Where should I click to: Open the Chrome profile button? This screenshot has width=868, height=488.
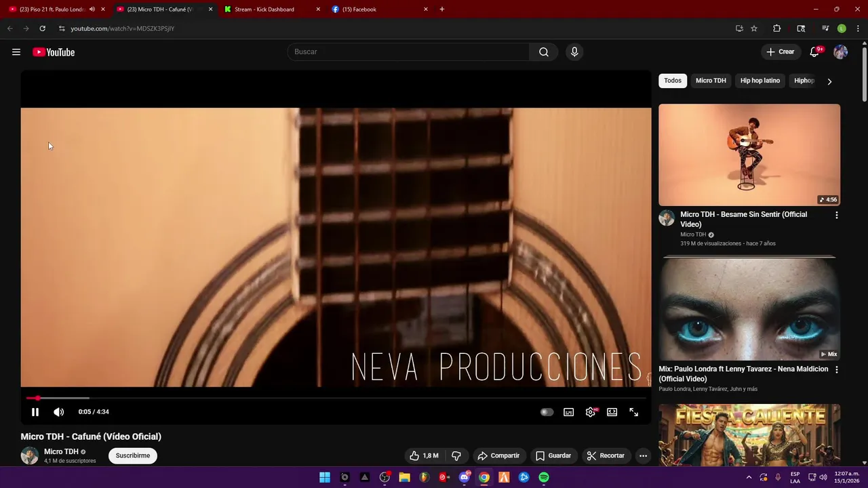pyautogui.click(x=842, y=28)
